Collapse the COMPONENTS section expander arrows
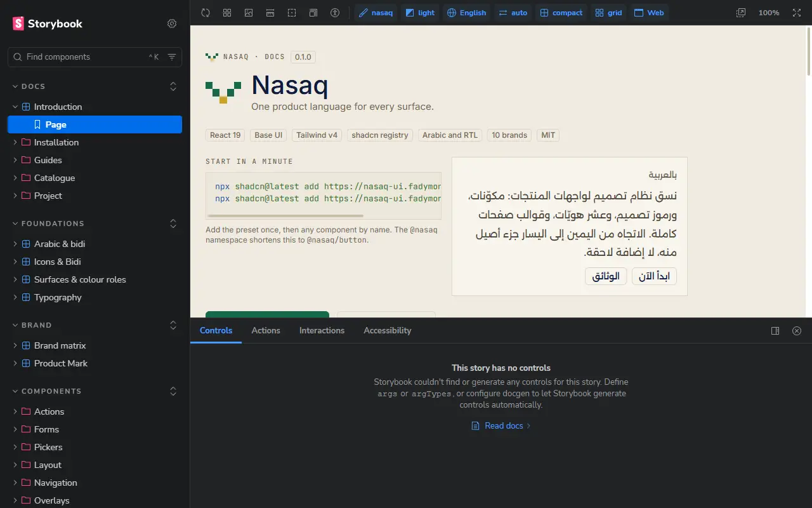Screen dimensions: 812x508 pos(173,391)
